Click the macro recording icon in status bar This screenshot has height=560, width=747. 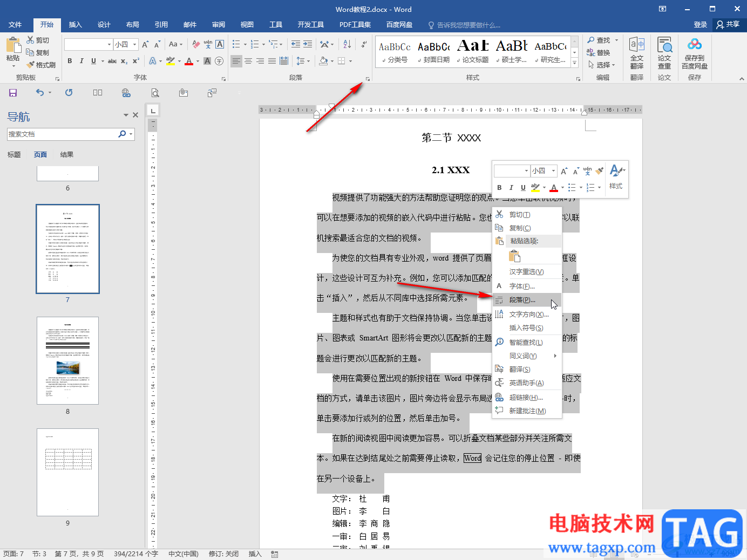click(275, 554)
